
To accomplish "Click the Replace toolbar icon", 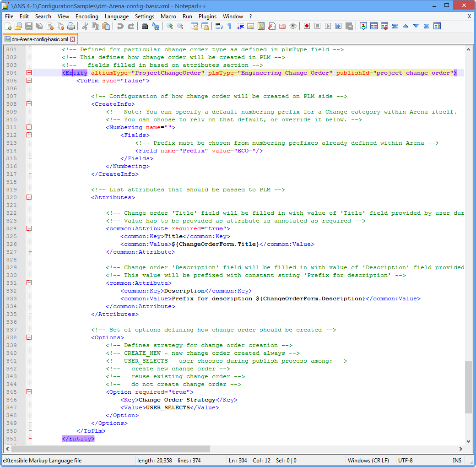I will click(156, 26).
